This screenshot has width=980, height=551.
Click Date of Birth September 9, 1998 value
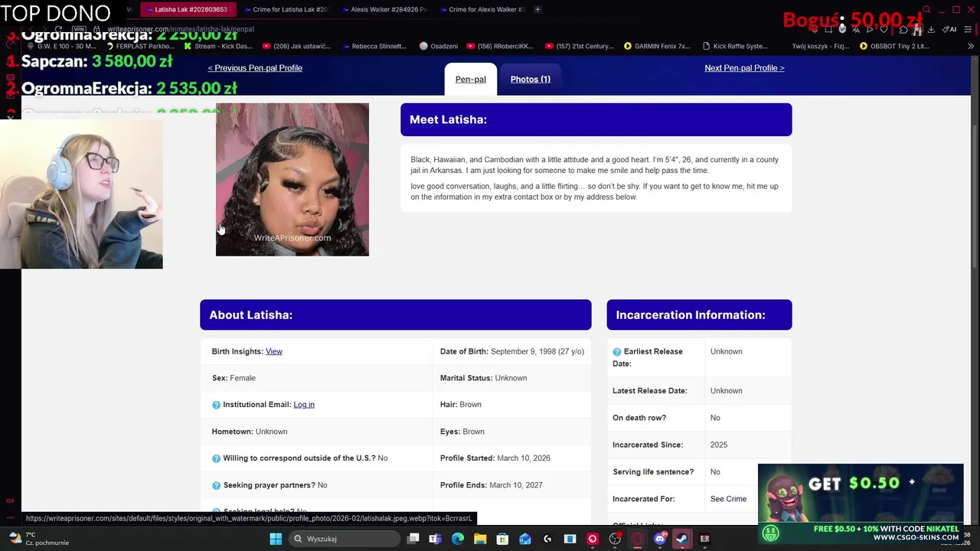[537, 351]
